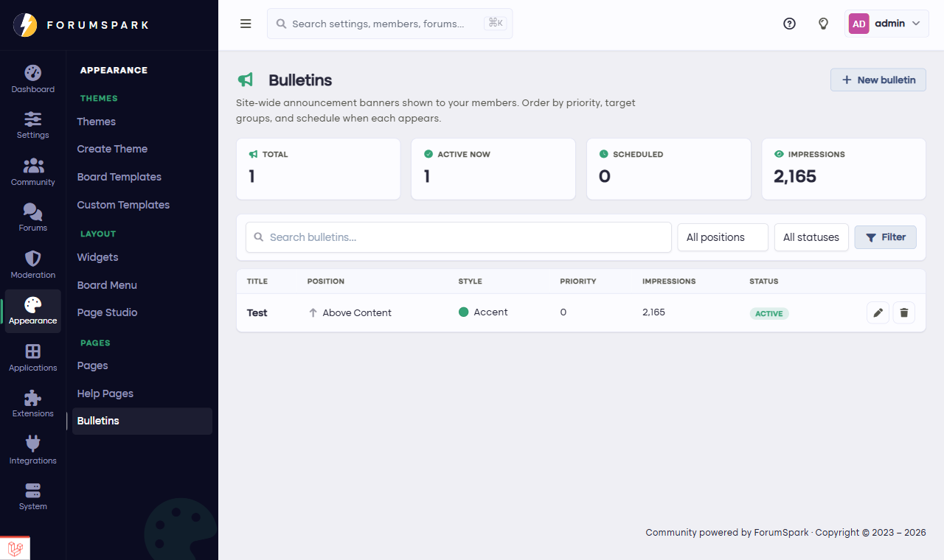
Task: Open Custom Templates menu item
Action: click(x=123, y=205)
